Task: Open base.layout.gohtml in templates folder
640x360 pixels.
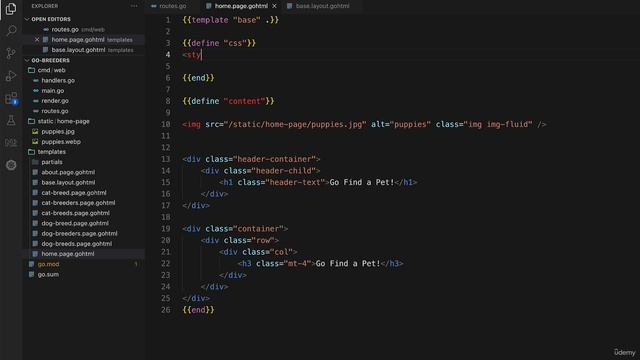Action: coord(68,182)
